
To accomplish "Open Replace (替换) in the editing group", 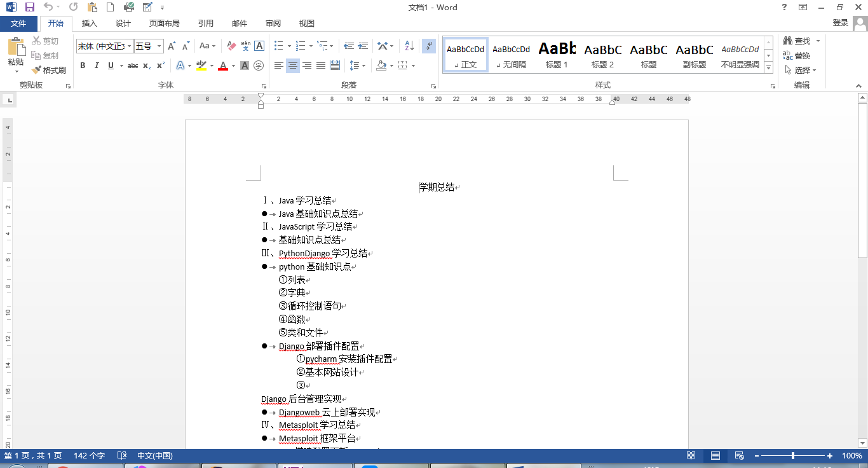I will click(x=797, y=55).
